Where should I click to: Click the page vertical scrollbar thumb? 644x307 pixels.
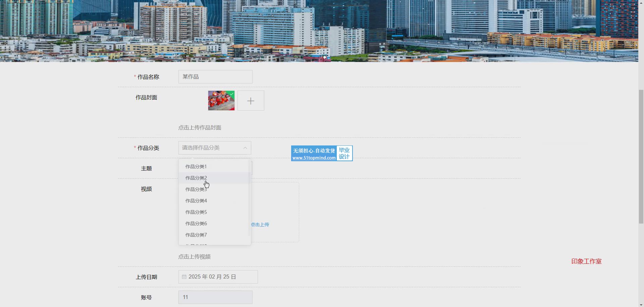[x=641, y=156]
